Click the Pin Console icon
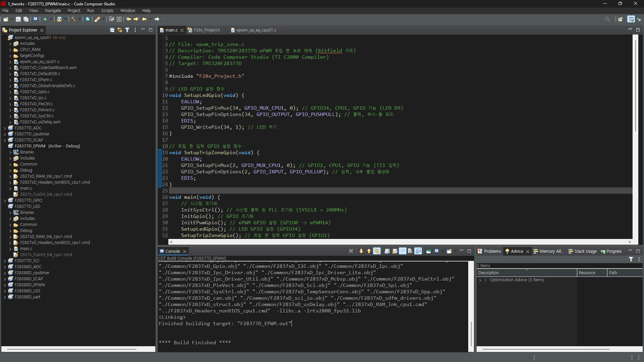The height and width of the screenshot is (362, 644). point(429,251)
